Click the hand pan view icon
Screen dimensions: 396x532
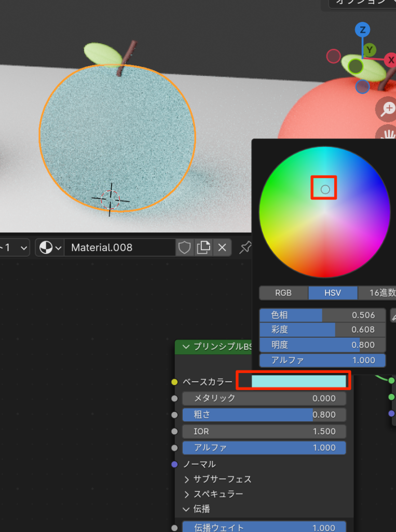(387, 134)
